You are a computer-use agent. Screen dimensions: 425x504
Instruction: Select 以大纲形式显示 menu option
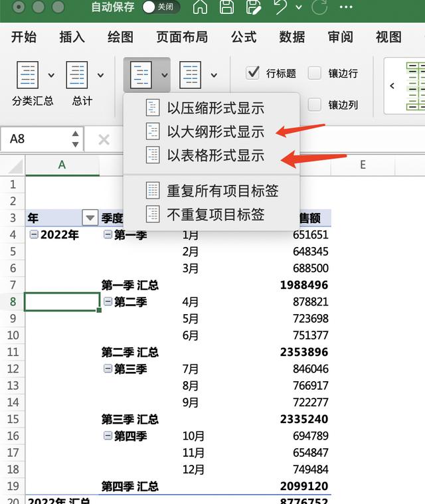click(x=215, y=131)
